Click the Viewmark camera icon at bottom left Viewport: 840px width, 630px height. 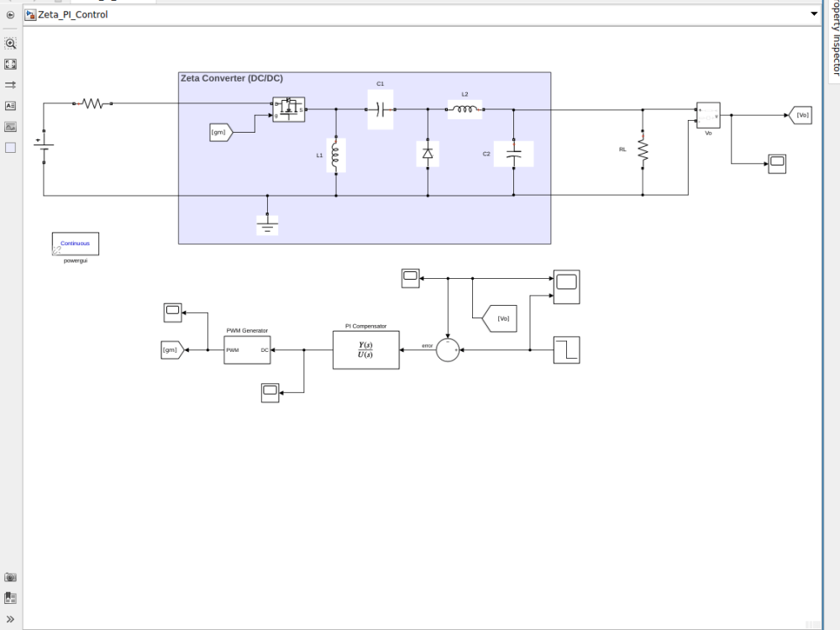10,577
